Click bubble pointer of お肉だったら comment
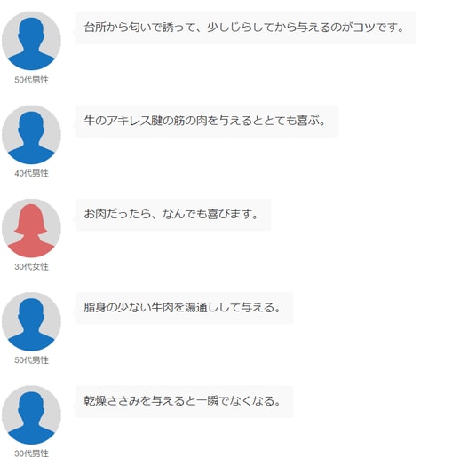 (75, 218)
